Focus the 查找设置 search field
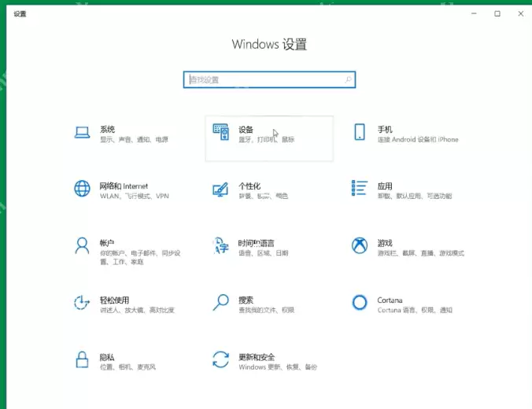 pyautogui.click(x=269, y=79)
